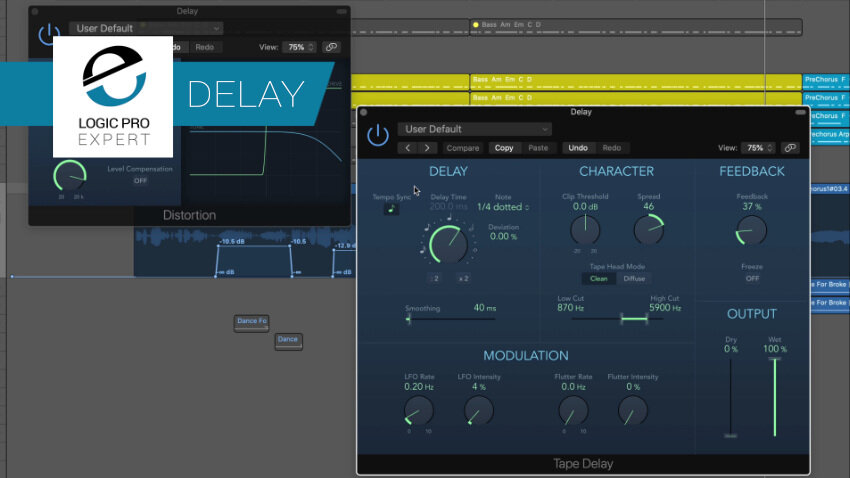
Task: Open View 75% zoom menu in Tape Delay
Action: click(759, 148)
